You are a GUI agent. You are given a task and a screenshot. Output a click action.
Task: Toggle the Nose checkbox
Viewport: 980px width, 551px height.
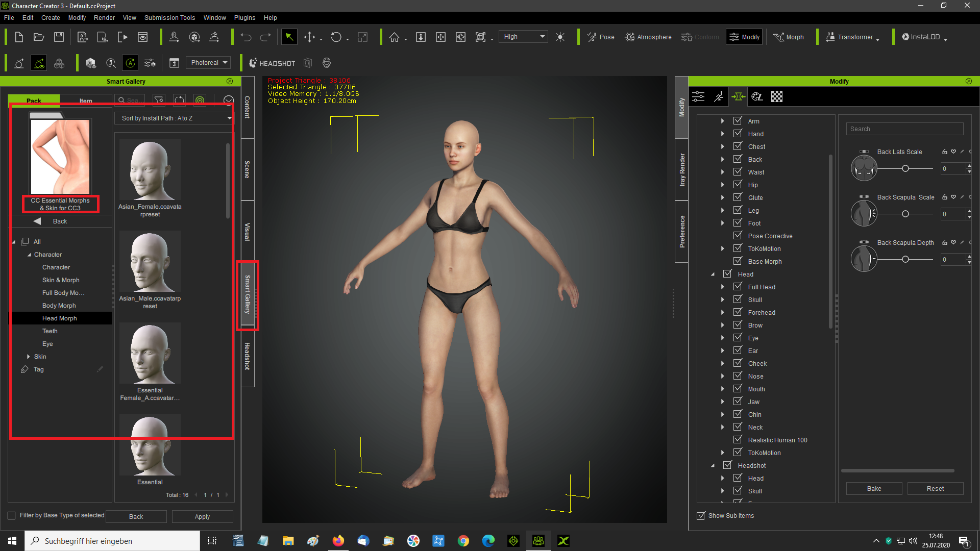738,376
